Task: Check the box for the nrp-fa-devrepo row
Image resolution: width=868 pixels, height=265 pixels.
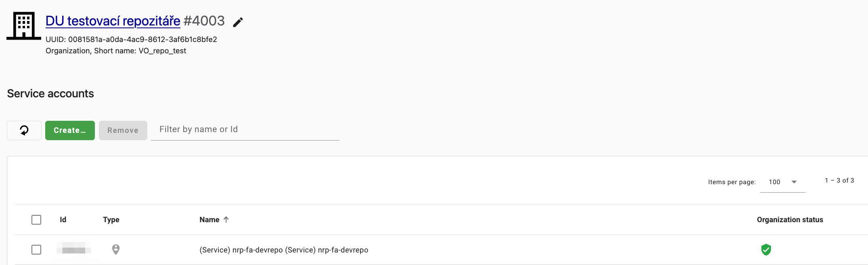Action: click(x=36, y=250)
